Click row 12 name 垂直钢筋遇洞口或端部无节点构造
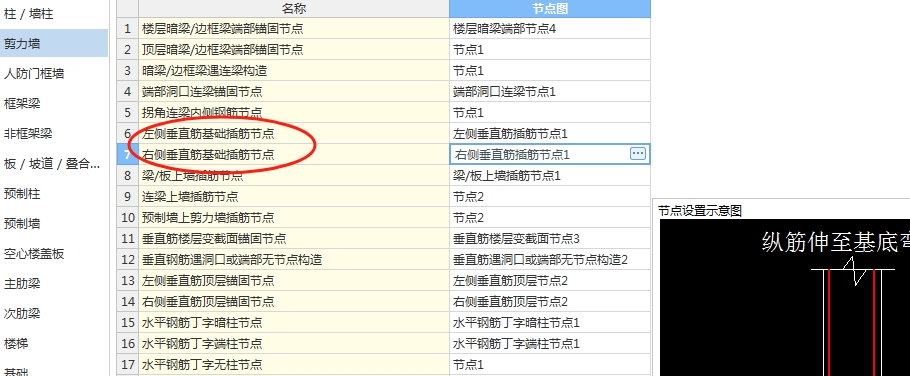910x376 pixels. click(294, 259)
